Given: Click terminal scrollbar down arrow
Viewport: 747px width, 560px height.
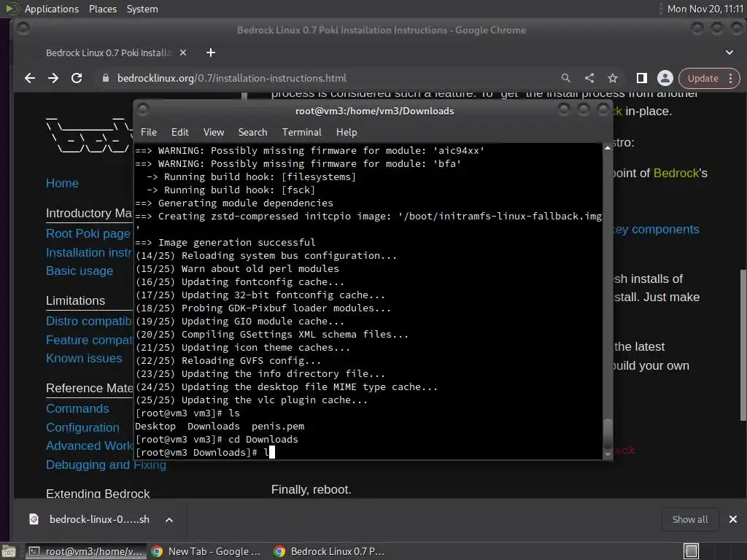Looking at the screenshot, I should (x=608, y=455).
